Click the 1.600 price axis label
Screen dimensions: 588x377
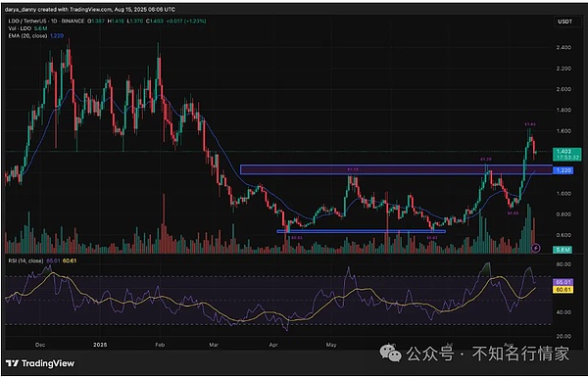(564, 131)
